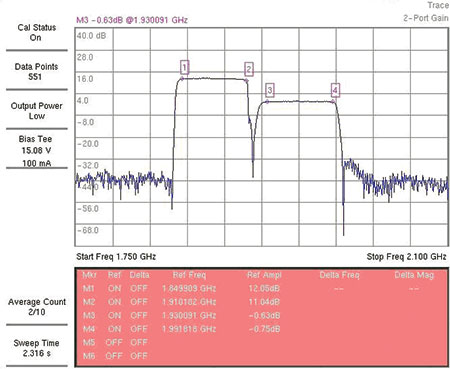This screenshot has height=369, width=450.
Task: Click the 1.930091 GHz Ref Freq value
Action: [189, 315]
